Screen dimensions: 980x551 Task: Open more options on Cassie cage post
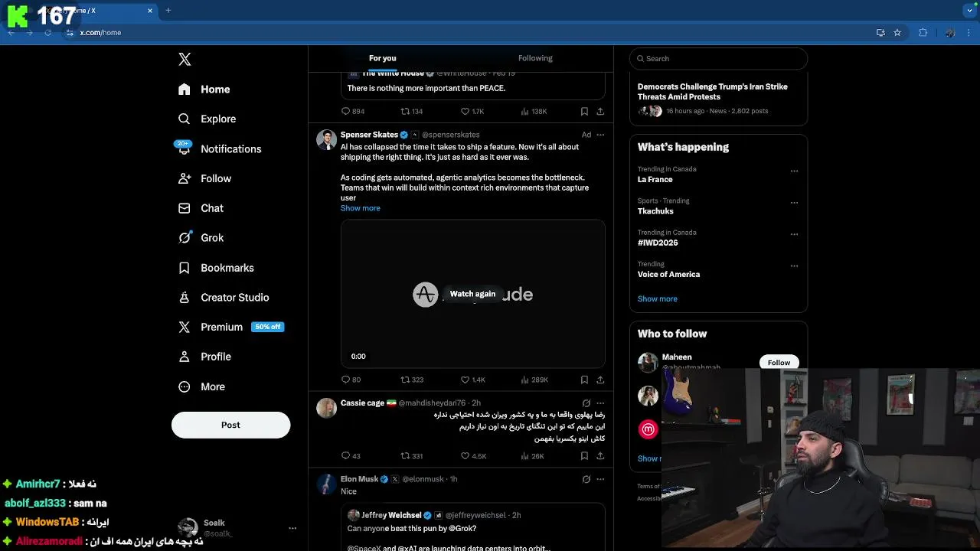[x=600, y=403]
